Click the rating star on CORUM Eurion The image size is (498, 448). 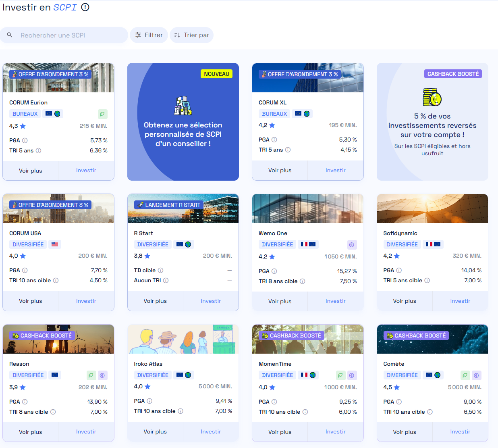click(23, 126)
